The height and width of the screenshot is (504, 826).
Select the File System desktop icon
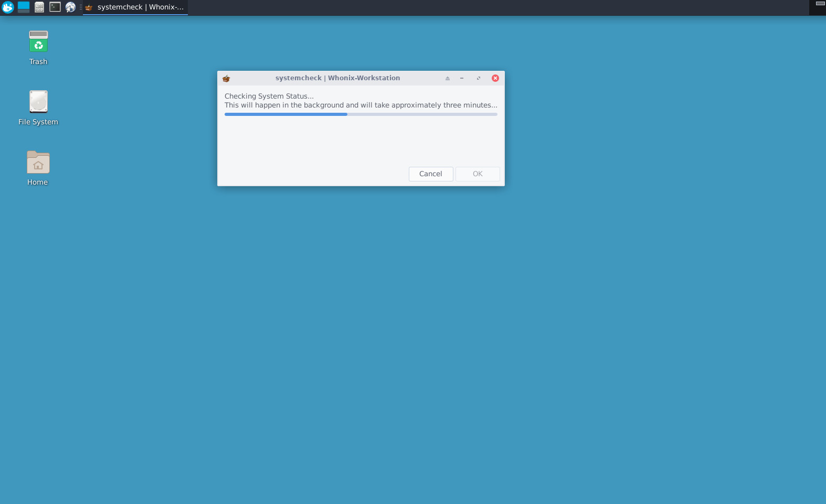pos(38,108)
